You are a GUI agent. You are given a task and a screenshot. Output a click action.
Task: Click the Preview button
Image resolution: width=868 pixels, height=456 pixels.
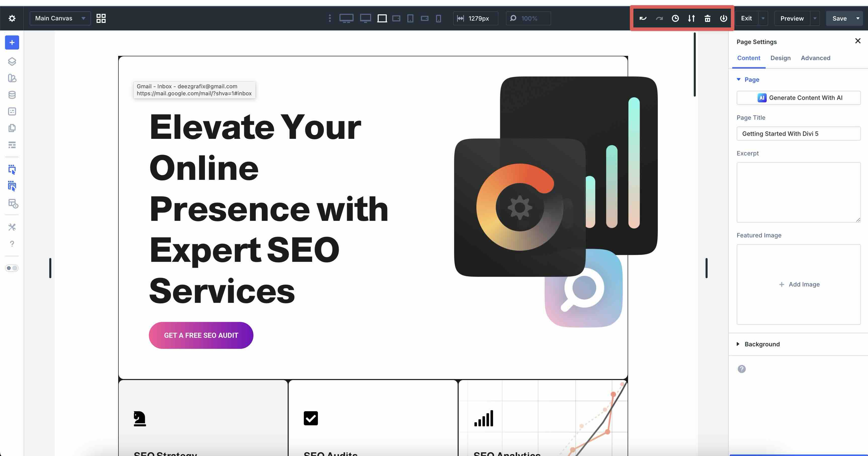(792, 18)
